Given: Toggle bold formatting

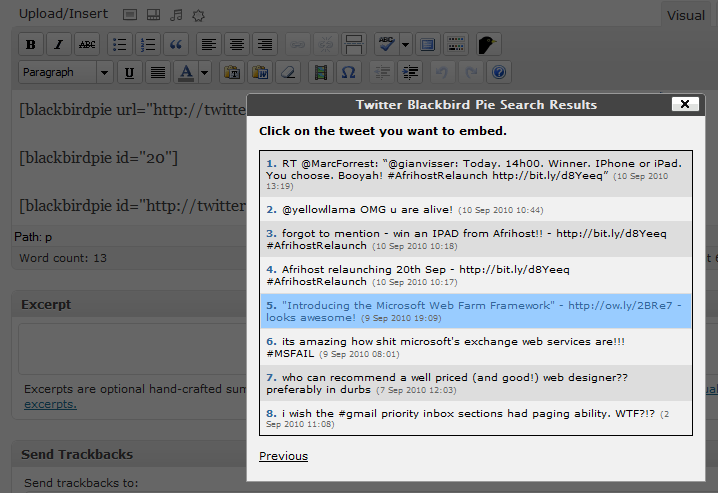Looking at the screenshot, I should point(31,44).
